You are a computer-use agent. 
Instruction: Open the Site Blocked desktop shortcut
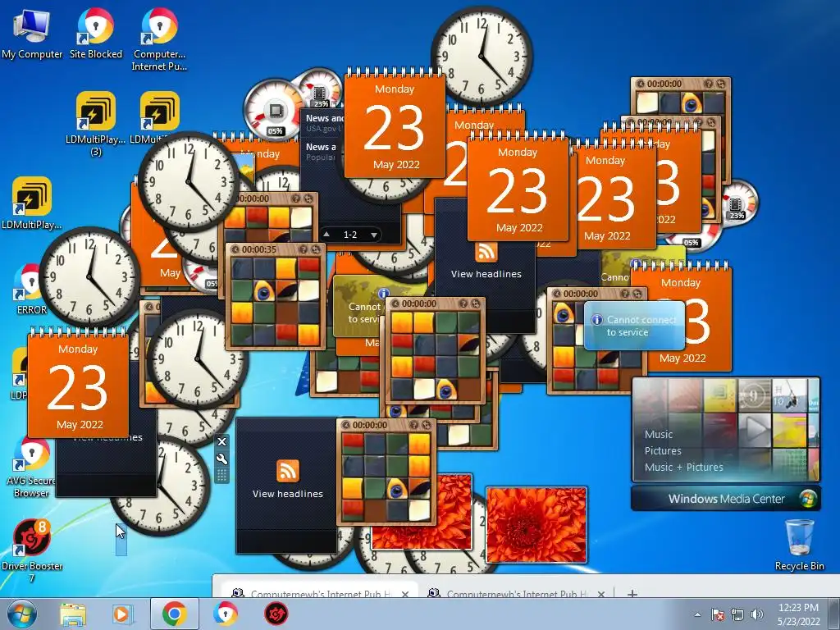click(x=95, y=33)
